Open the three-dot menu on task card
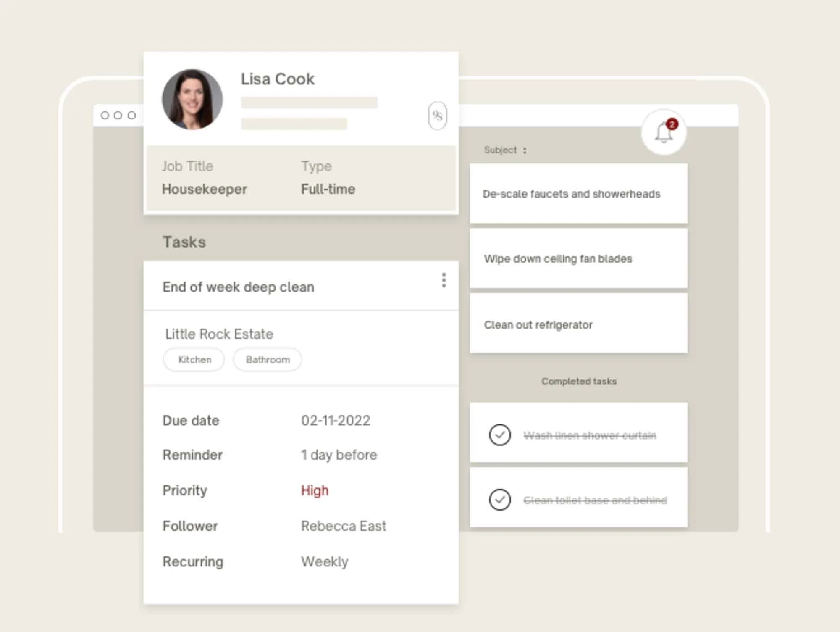Viewport: 840px width, 632px height. [444, 280]
